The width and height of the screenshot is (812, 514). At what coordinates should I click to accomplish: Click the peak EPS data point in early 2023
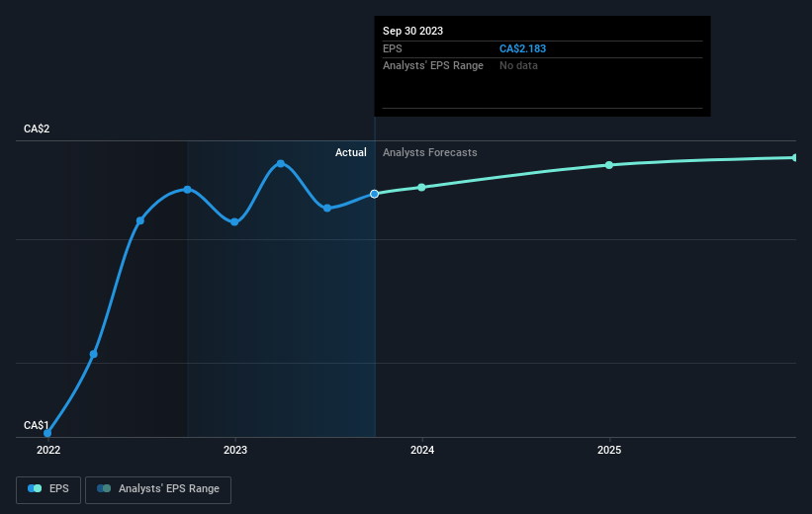[x=281, y=163]
